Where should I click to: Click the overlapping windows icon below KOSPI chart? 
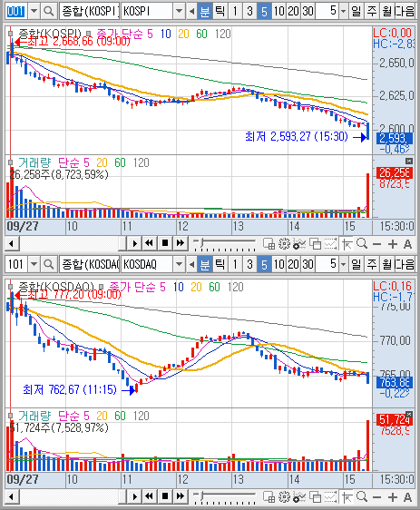(x=316, y=243)
